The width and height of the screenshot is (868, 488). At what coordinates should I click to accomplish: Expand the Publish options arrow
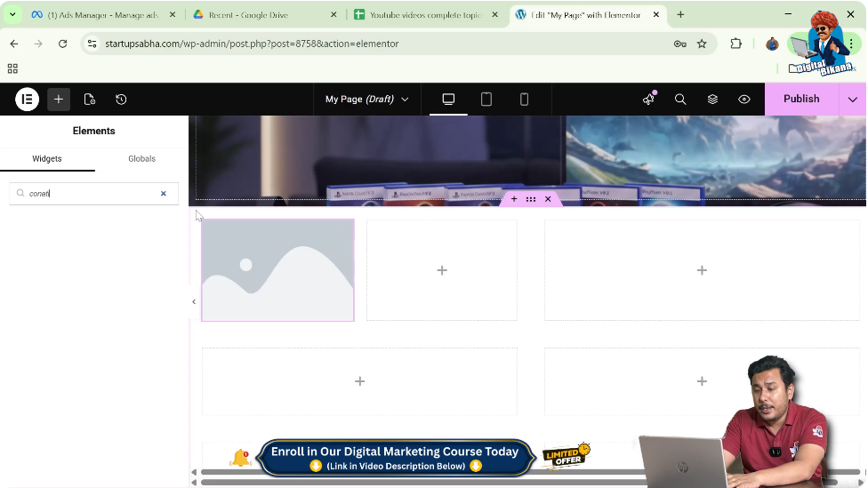click(x=852, y=100)
